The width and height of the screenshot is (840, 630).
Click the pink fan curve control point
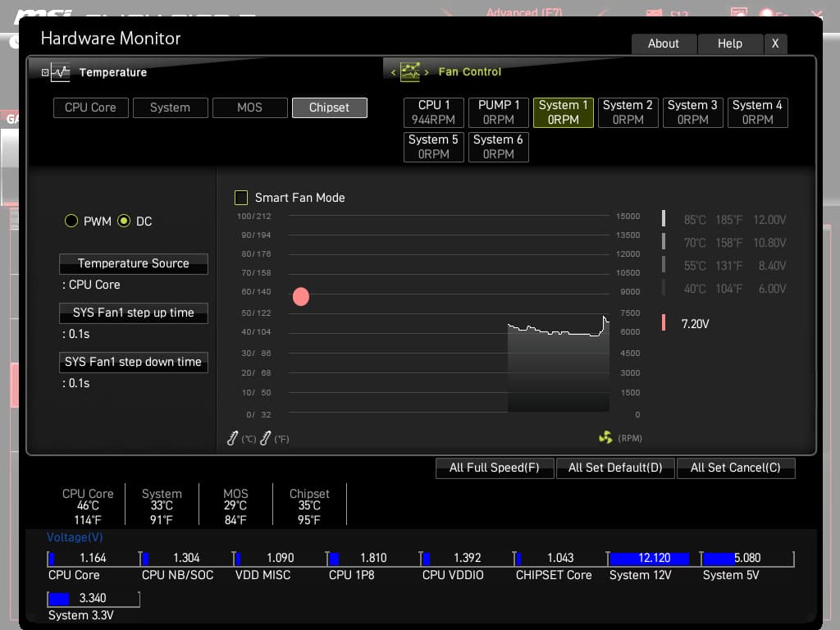click(301, 297)
